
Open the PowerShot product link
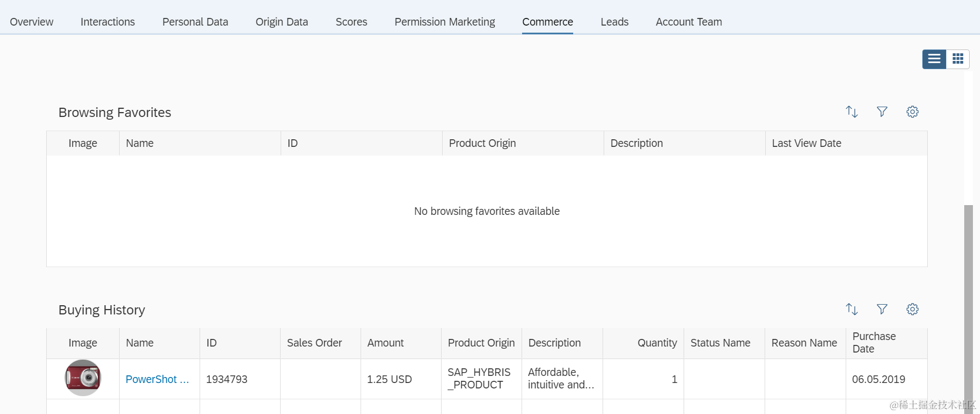click(x=157, y=379)
